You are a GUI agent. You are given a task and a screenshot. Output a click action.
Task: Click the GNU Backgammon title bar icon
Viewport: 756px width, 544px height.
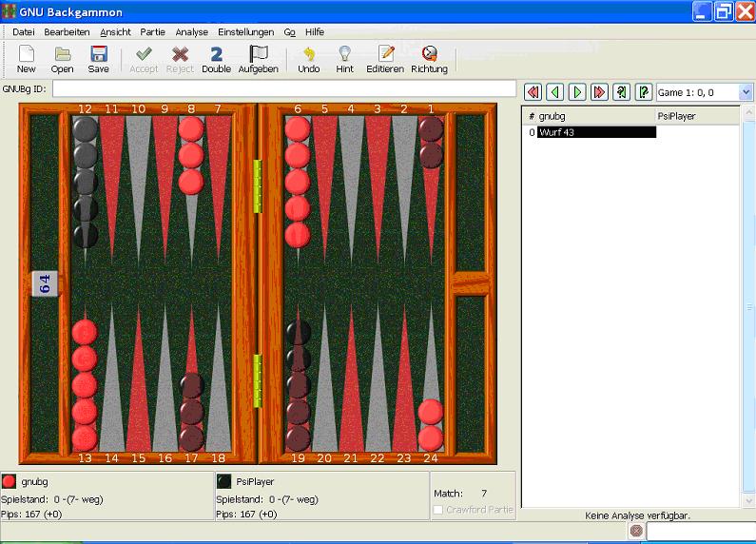coord(9,11)
